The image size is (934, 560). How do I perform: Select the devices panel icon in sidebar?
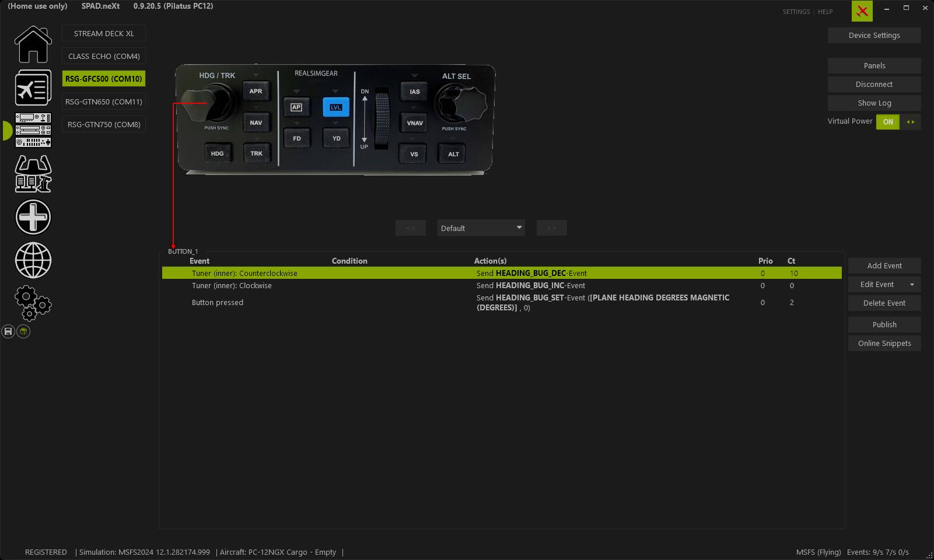pos(33,131)
